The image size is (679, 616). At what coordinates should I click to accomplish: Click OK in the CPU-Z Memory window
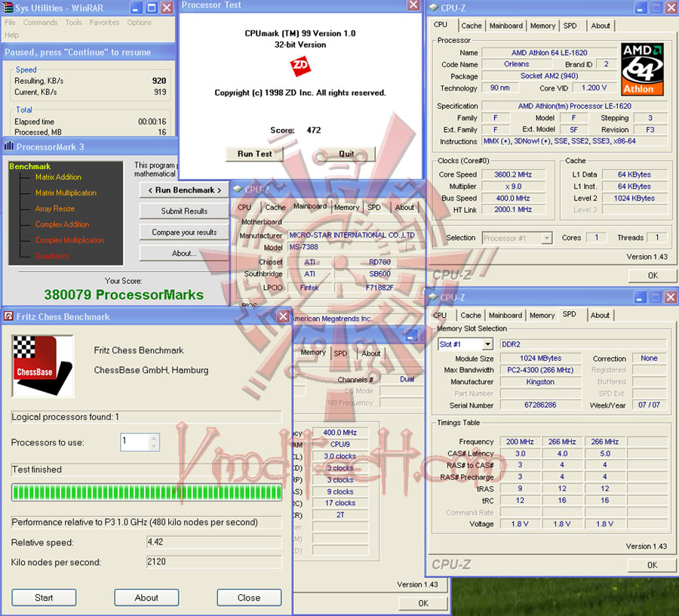[423, 603]
